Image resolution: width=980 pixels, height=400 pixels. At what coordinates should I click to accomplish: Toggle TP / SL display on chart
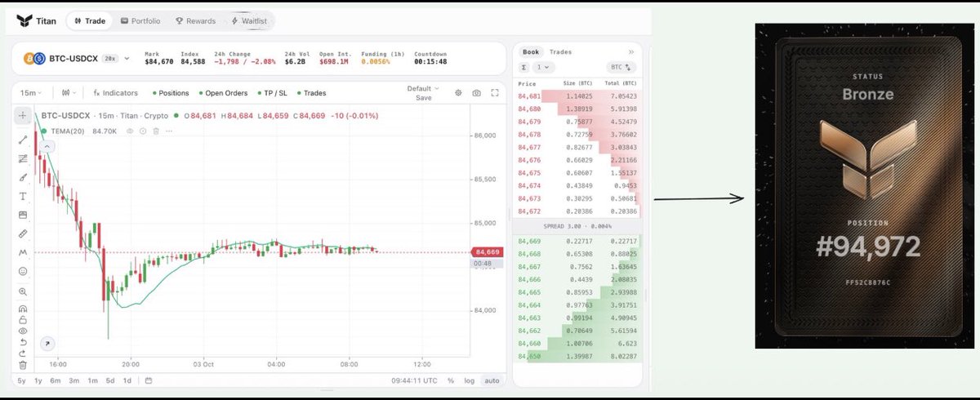point(272,93)
